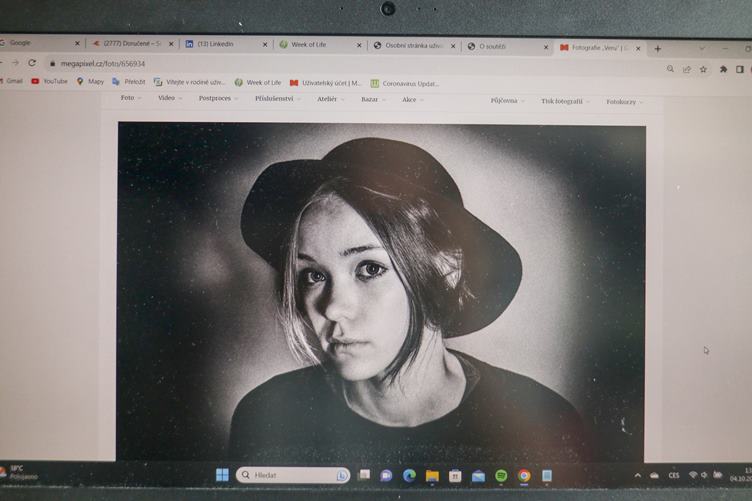Expand the Akce menu

[x=412, y=100]
